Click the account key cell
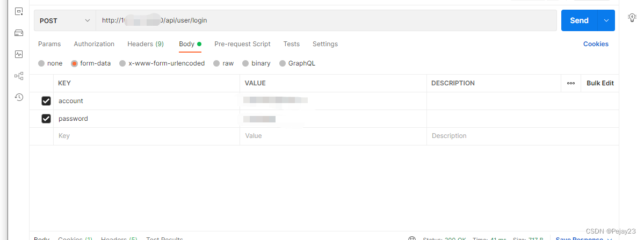This screenshot has width=644, height=240. pyautogui.click(x=147, y=101)
